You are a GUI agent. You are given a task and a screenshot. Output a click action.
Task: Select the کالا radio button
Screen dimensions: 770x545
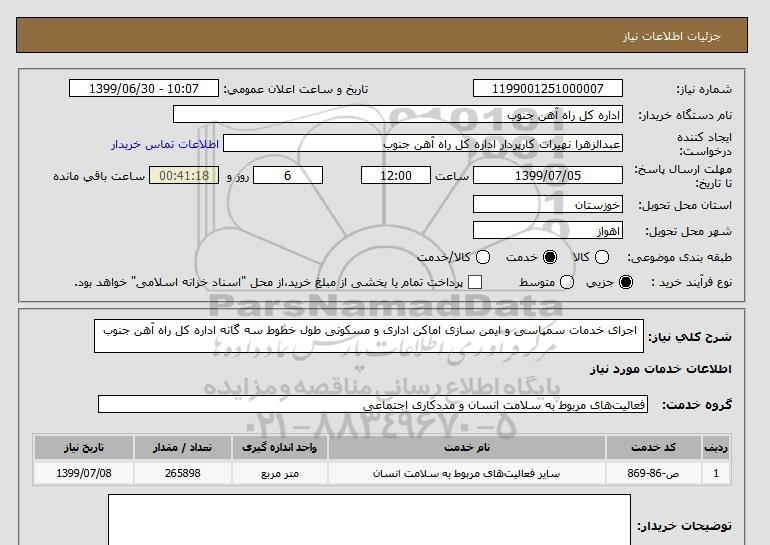tap(602, 257)
